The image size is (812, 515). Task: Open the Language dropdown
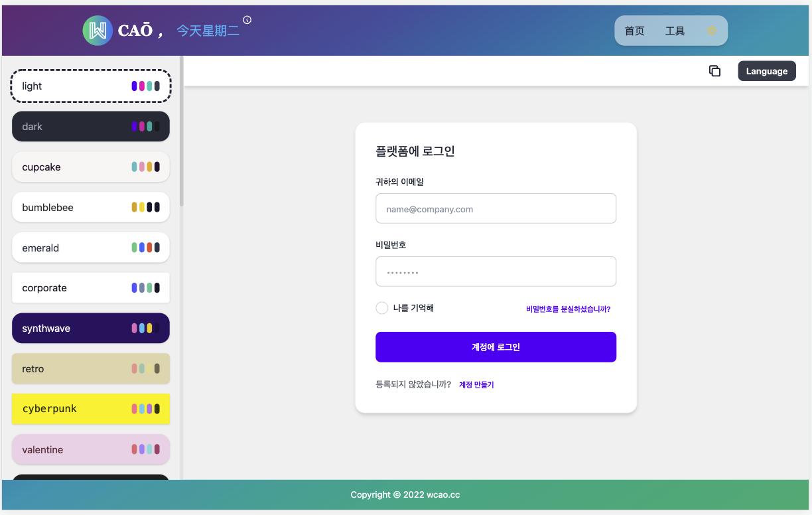point(767,71)
